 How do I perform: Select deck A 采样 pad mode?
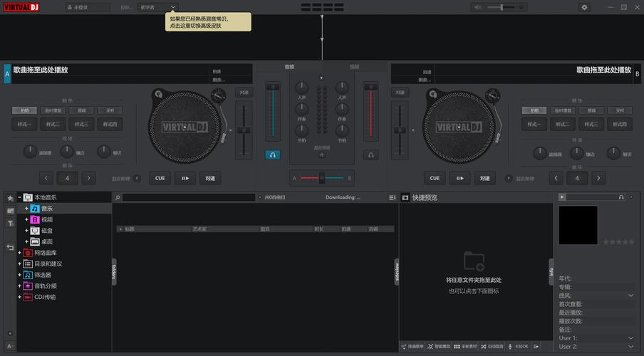[x=110, y=110]
